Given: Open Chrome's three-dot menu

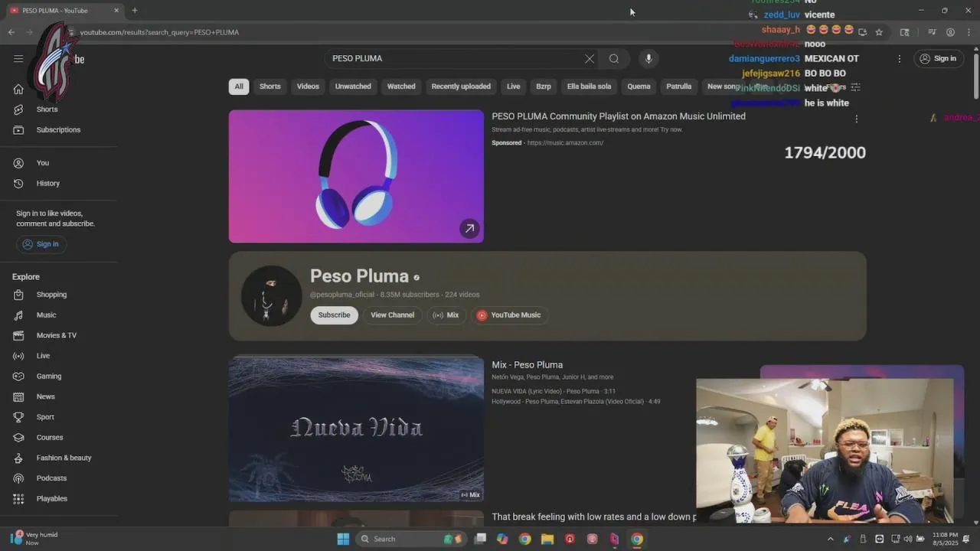Looking at the screenshot, I should pos(969,32).
